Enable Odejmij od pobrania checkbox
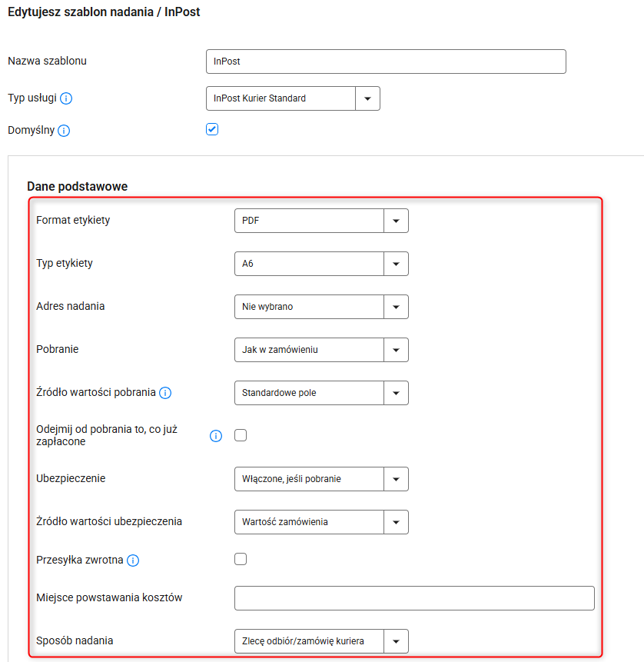 pos(241,435)
